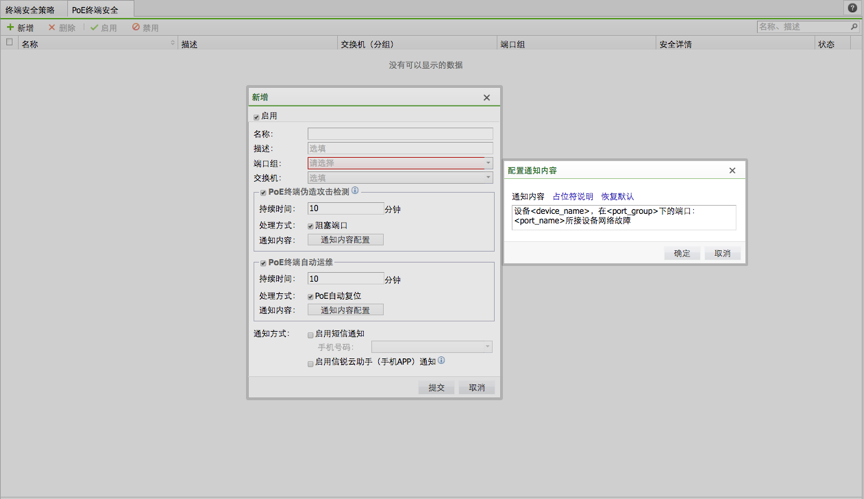Open the 端口组 dropdown
Screen dimensions: 864x499
pos(488,163)
